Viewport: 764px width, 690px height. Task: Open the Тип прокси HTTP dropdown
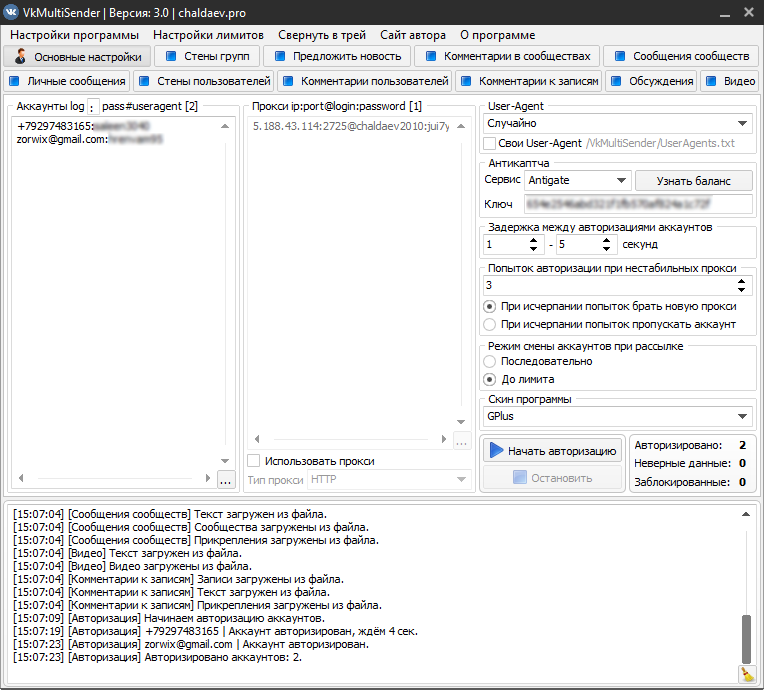(389, 479)
